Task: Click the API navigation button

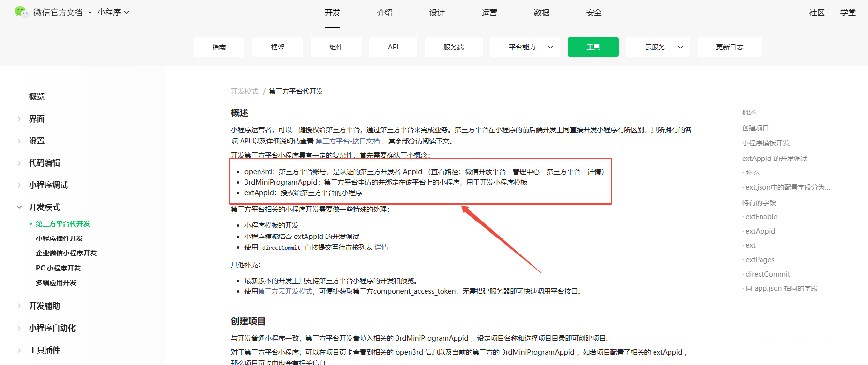Action: tap(393, 47)
